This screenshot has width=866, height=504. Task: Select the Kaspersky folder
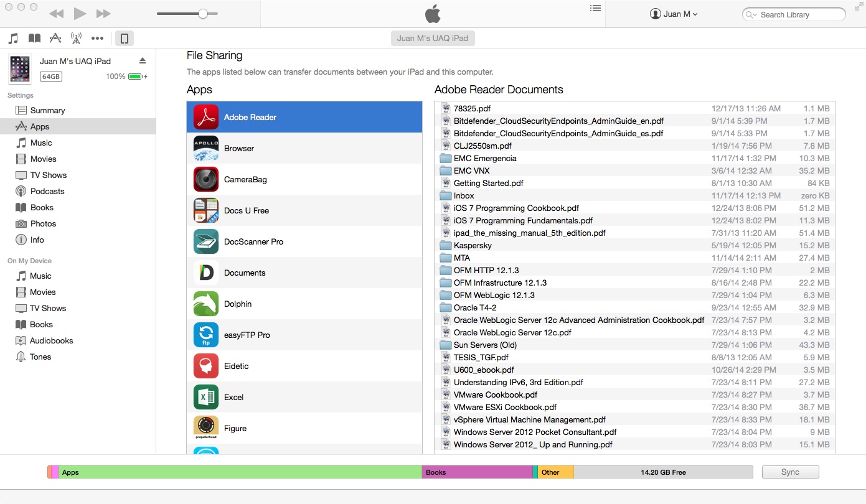pos(634,245)
